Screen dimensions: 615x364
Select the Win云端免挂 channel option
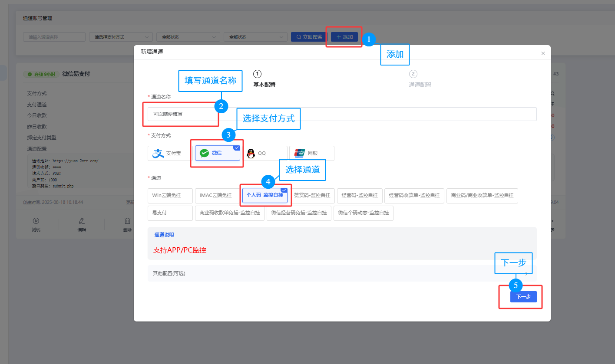[170, 196]
